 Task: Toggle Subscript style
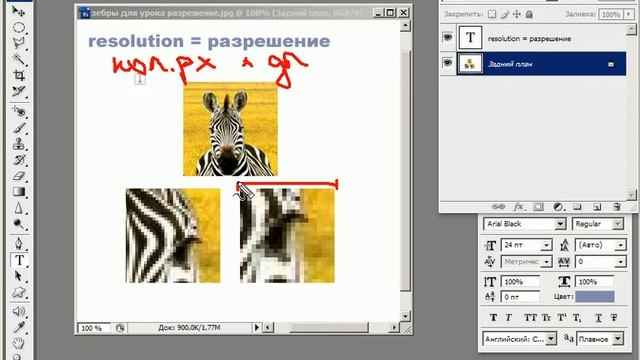tap(577, 317)
